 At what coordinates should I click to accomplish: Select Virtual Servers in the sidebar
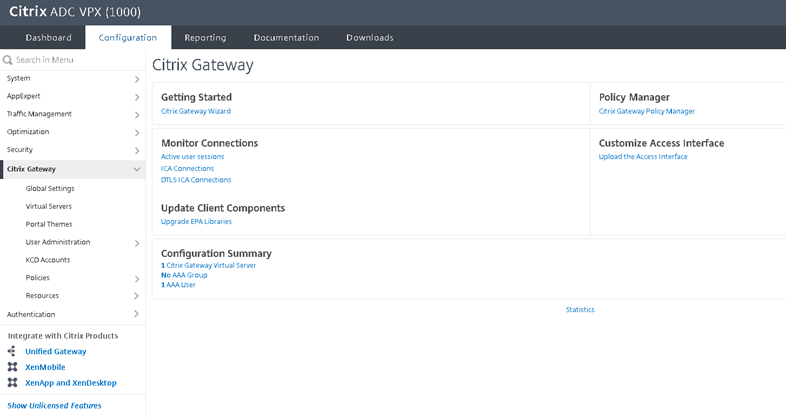pyautogui.click(x=48, y=206)
